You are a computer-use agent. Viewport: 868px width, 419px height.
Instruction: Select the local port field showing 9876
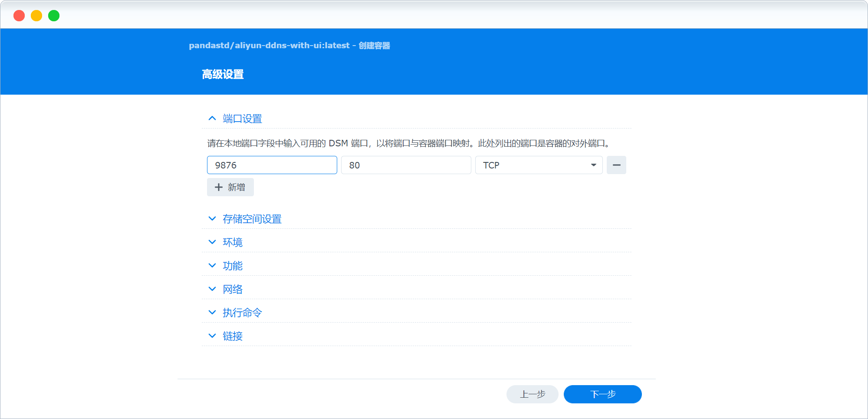tap(272, 165)
